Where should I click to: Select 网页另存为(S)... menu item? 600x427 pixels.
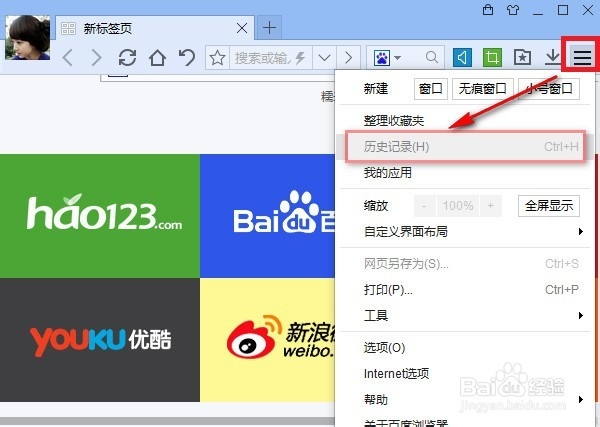[x=465, y=264]
